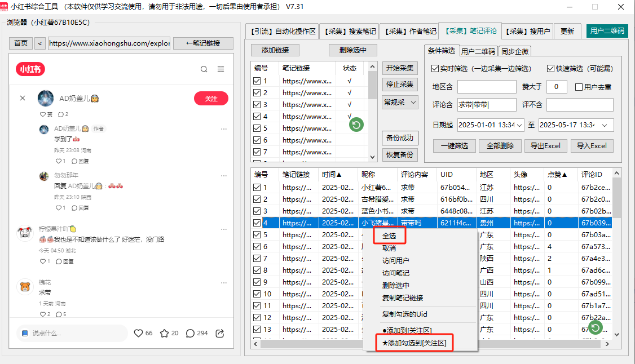Screen dimensions: 635x364
Task: Open the 常规采 dropdown
Action: click(400, 102)
